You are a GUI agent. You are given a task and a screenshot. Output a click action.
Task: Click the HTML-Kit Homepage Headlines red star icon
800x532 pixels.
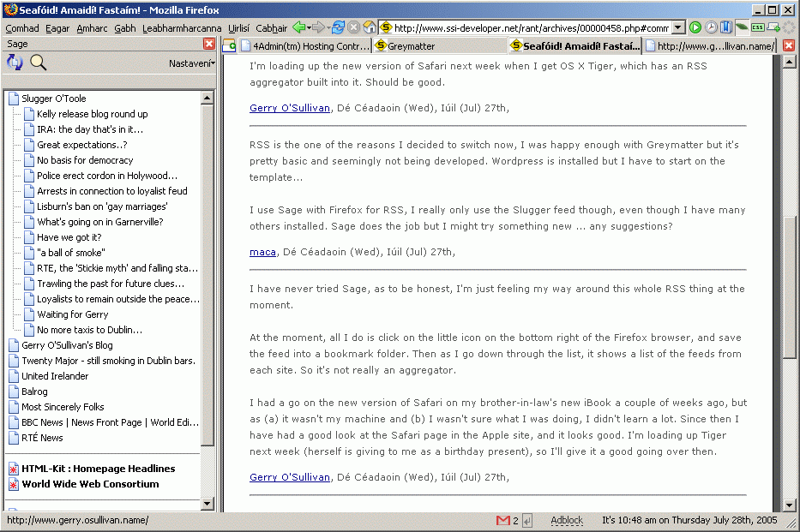14,469
